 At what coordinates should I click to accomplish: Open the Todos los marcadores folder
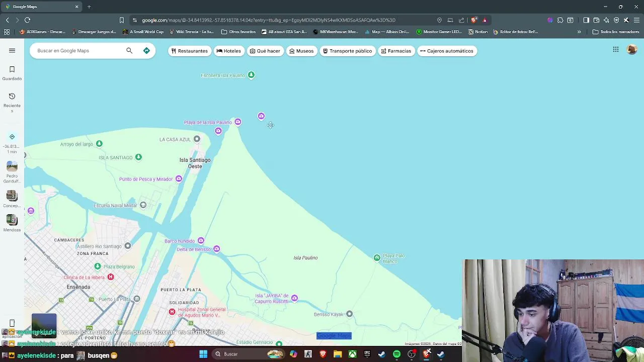616,32
